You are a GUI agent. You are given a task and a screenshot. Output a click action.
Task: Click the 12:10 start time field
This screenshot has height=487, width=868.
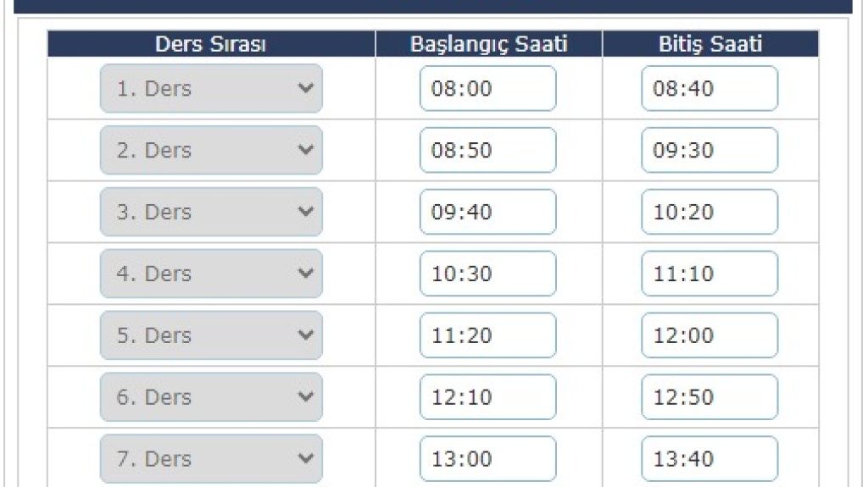coord(487,396)
